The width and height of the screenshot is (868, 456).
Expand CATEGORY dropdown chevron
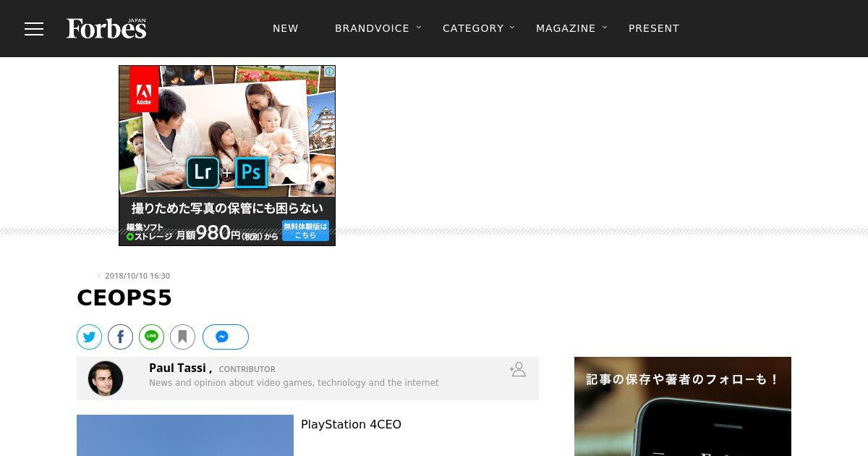tap(512, 28)
